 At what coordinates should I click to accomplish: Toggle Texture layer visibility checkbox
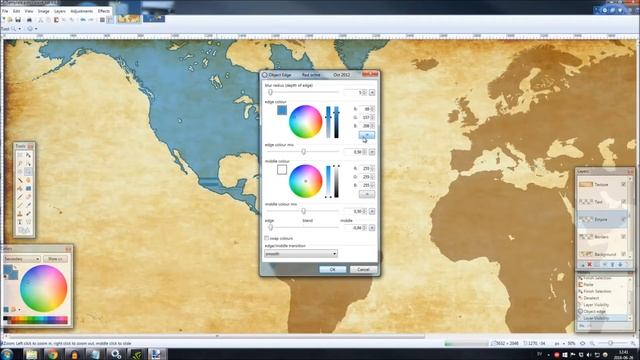point(623,184)
